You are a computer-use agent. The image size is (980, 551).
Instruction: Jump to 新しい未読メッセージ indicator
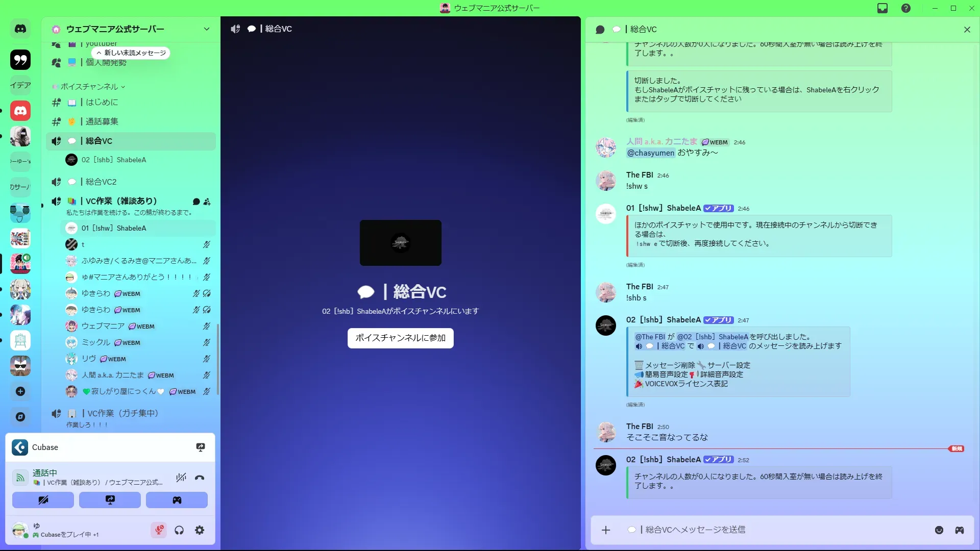[131, 53]
